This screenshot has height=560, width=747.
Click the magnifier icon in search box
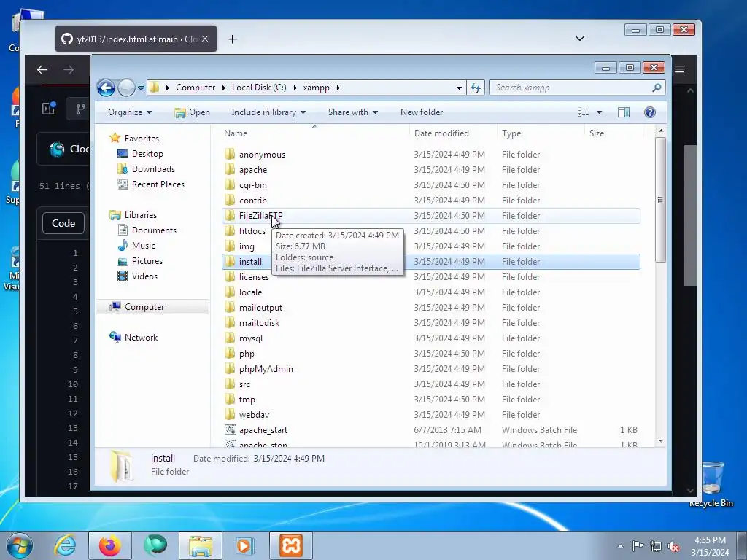[657, 87]
